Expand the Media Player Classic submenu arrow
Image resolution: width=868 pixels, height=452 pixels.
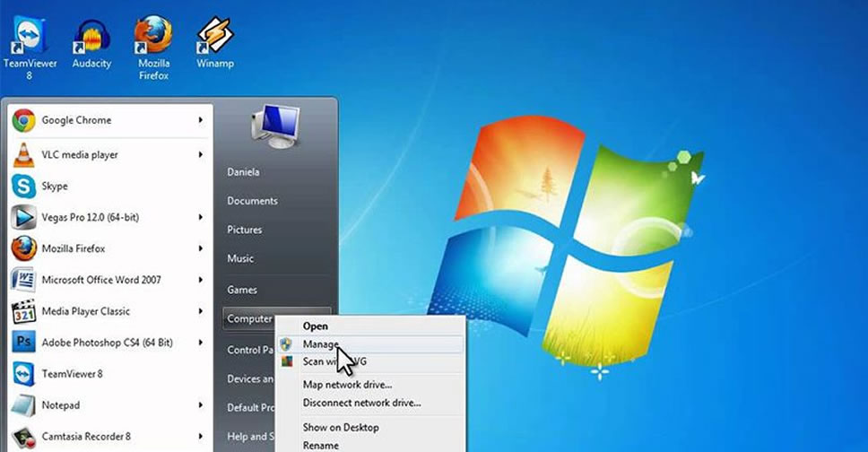(x=200, y=311)
